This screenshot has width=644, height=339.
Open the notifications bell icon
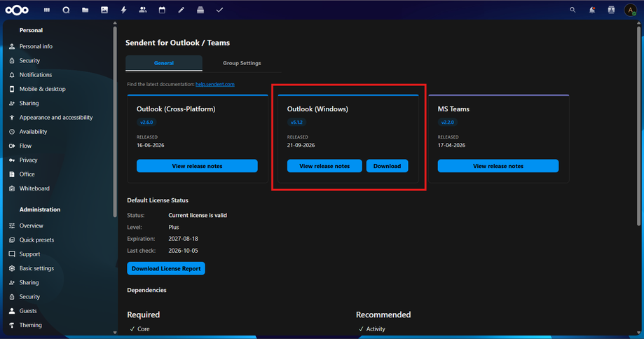click(592, 10)
